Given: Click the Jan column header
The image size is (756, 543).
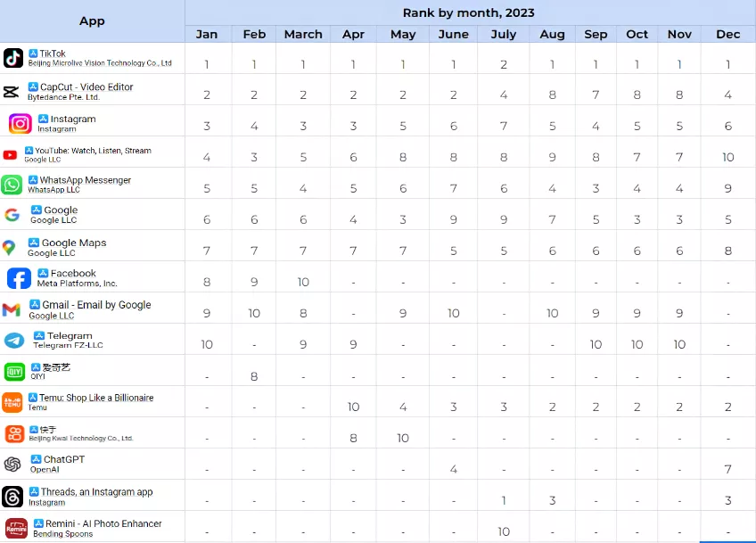Looking at the screenshot, I should (x=207, y=34).
